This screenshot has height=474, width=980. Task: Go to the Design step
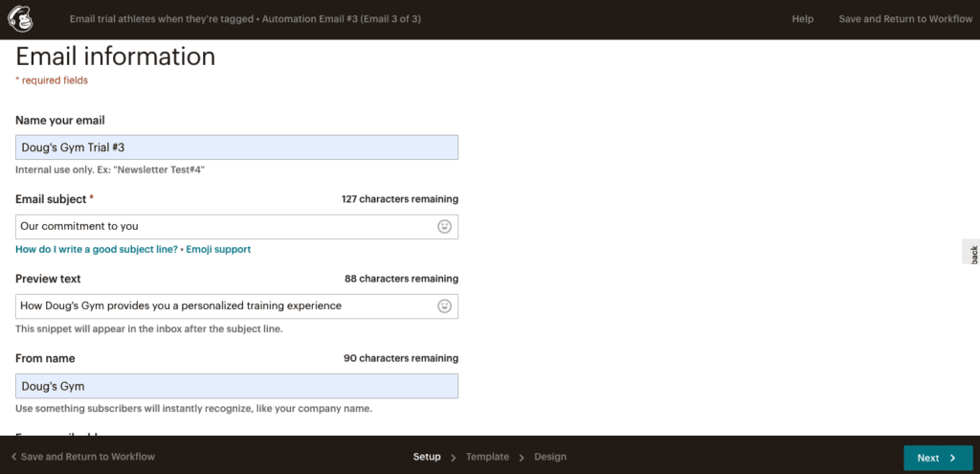550,457
